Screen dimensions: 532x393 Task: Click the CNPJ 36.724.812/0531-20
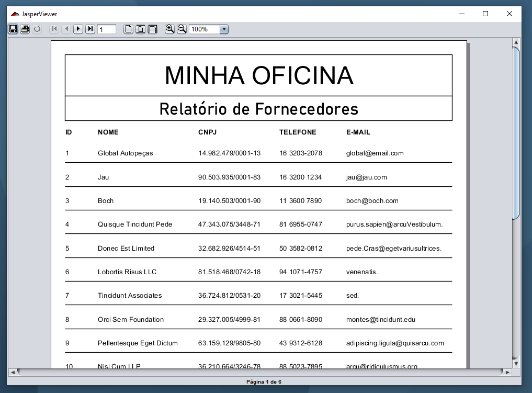[x=229, y=296]
